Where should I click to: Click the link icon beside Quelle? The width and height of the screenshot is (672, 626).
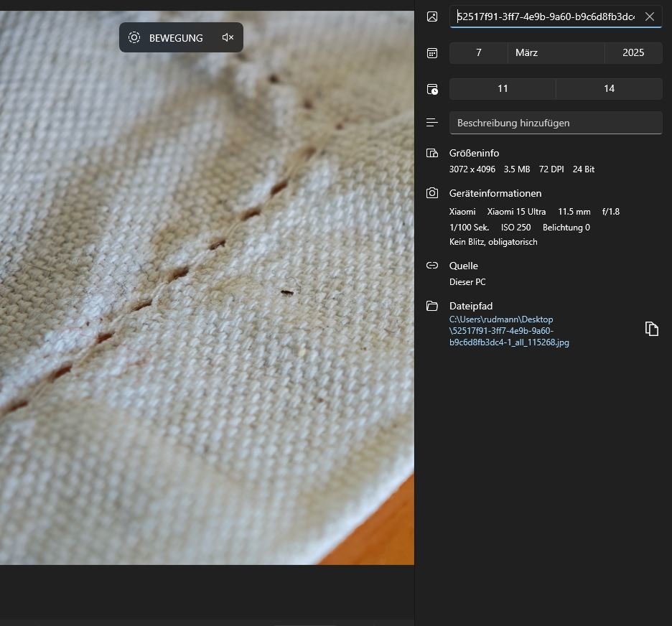tap(432, 266)
